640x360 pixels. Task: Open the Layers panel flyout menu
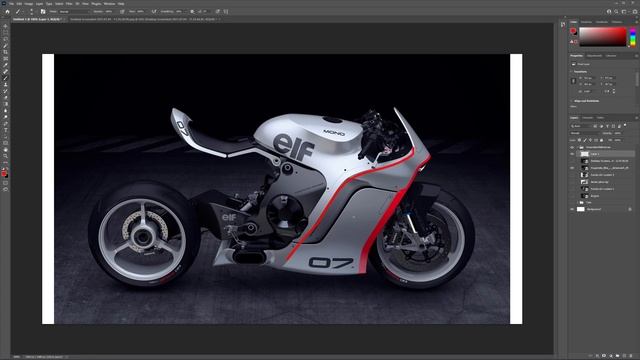coord(637,118)
